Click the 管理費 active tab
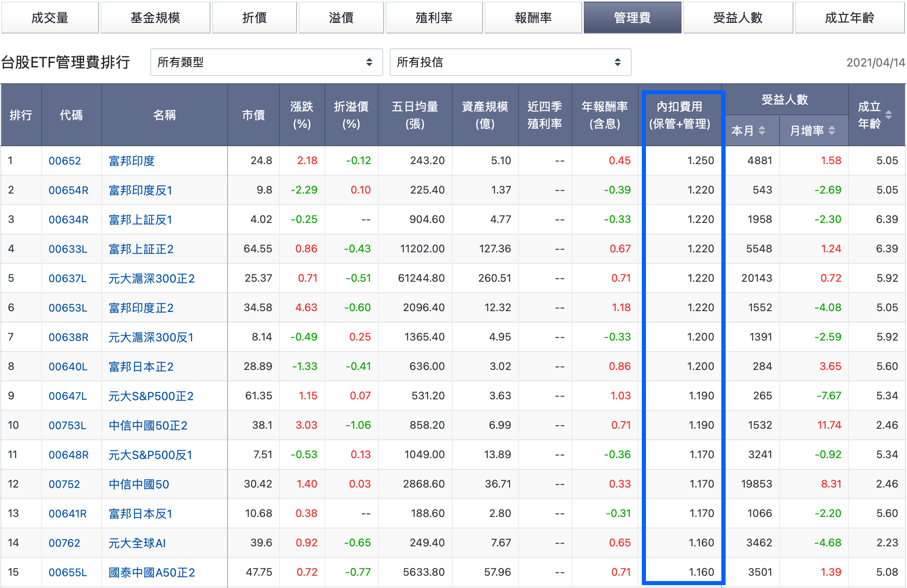This screenshot has height=588, width=907. (x=632, y=18)
